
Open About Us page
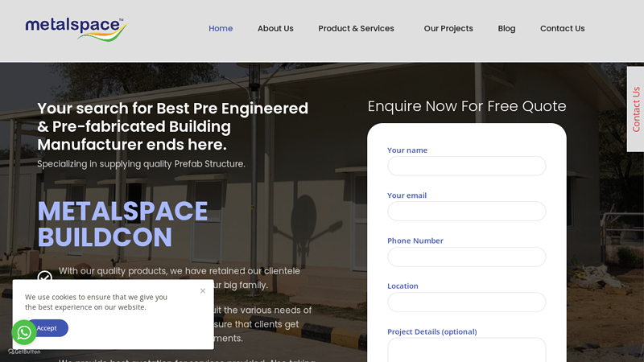[275, 28]
